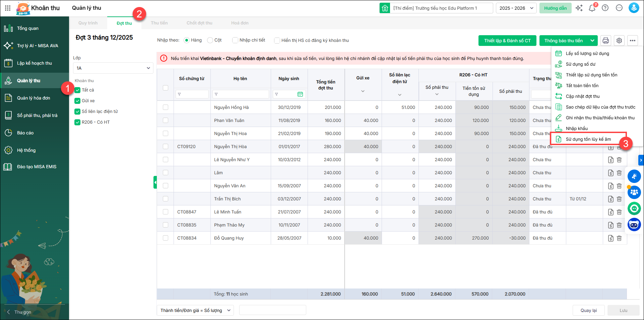Uncheck the Gửi xe fee checkbox
The image size is (644, 320).
77,101
